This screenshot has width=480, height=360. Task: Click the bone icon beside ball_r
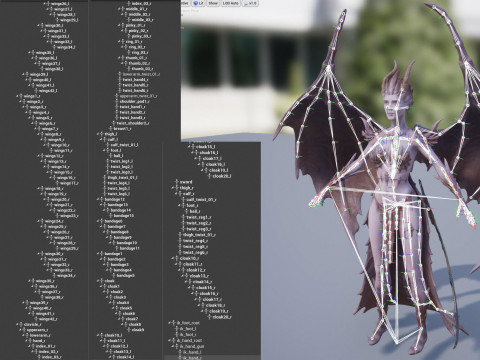click(x=187, y=211)
